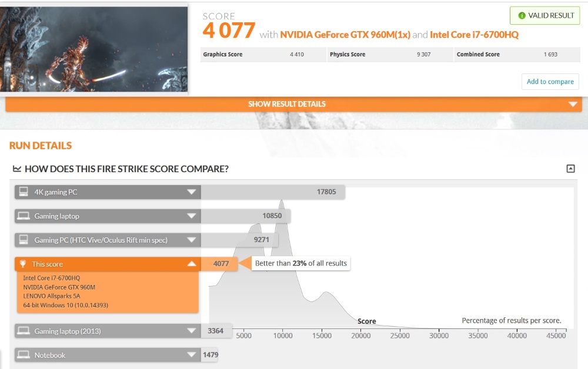This screenshot has width=588, height=369.
Task: Click the HTC Vive/Oculus Gaming PC icon
Action: pos(24,240)
